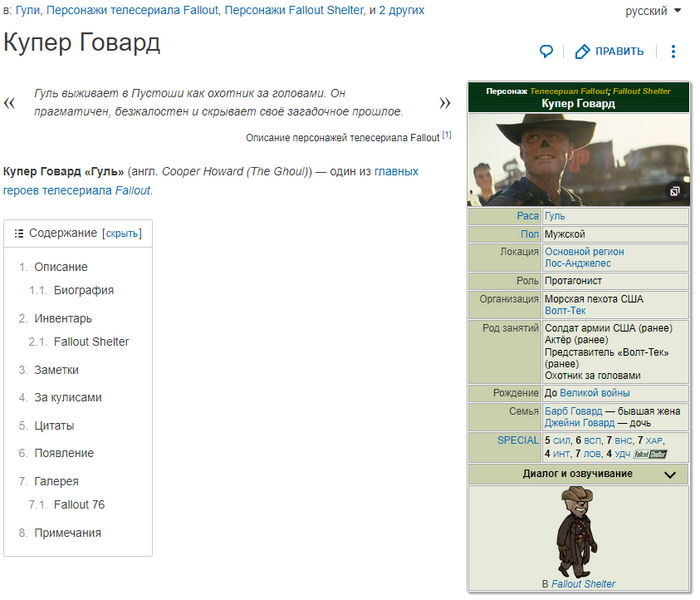Show the 2 других categories
Image resolution: width=700 pixels, height=600 pixels.
(x=401, y=10)
